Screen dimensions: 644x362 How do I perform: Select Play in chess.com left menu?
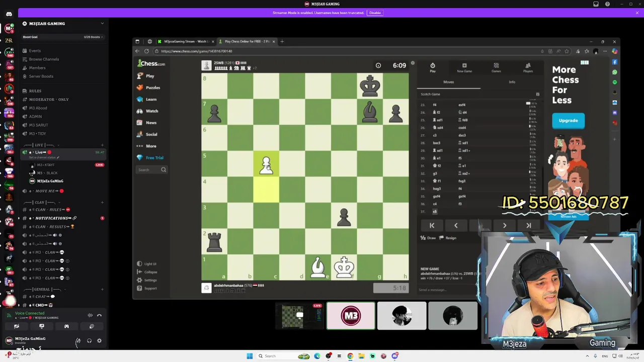click(x=150, y=76)
